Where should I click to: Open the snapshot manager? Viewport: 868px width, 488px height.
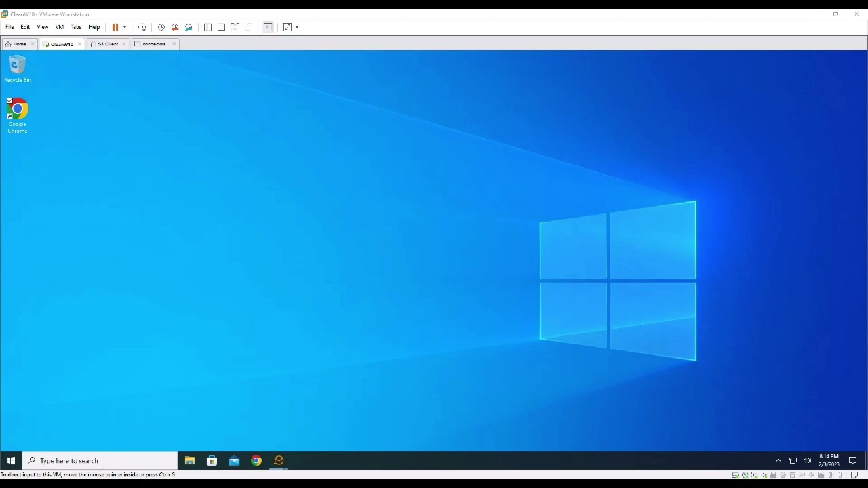click(x=189, y=27)
